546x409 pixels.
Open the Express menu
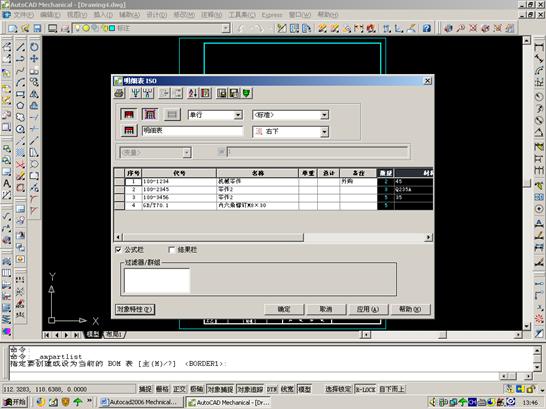coord(272,15)
